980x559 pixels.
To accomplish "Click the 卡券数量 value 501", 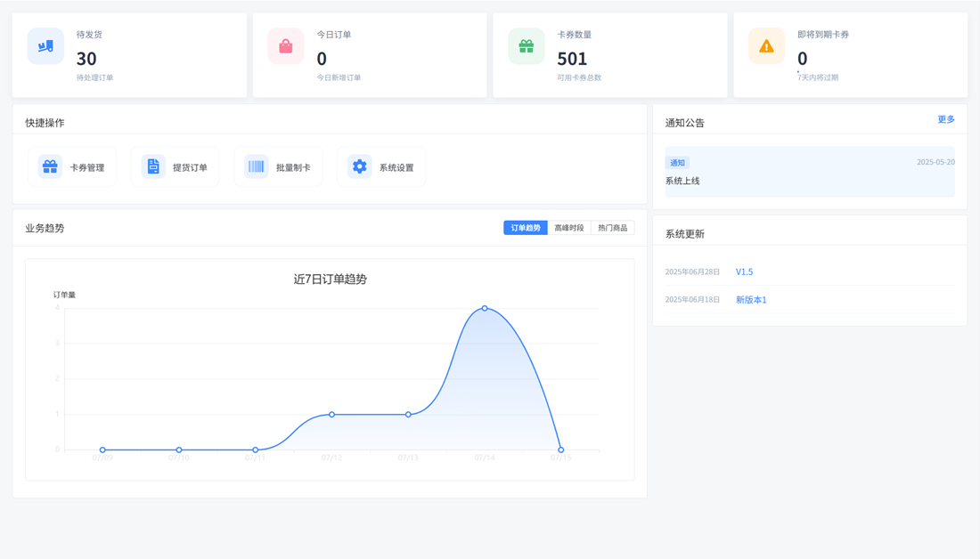I will coord(572,59).
